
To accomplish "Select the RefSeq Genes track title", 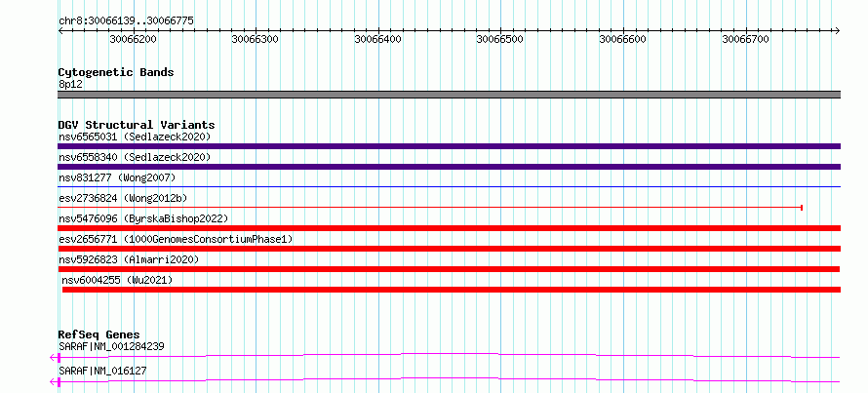I will coord(99,334).
